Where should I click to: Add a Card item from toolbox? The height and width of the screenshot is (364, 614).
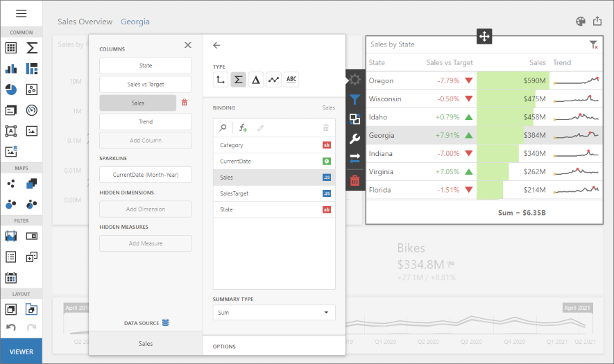11,110
